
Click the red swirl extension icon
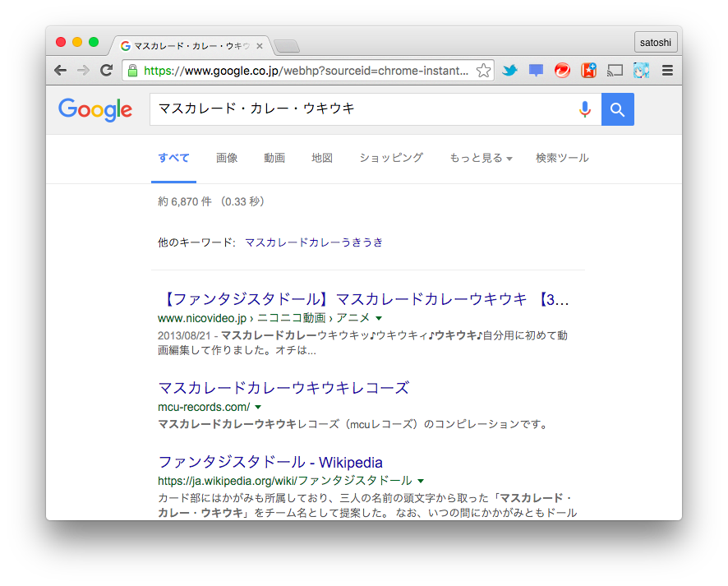(562, 71)
